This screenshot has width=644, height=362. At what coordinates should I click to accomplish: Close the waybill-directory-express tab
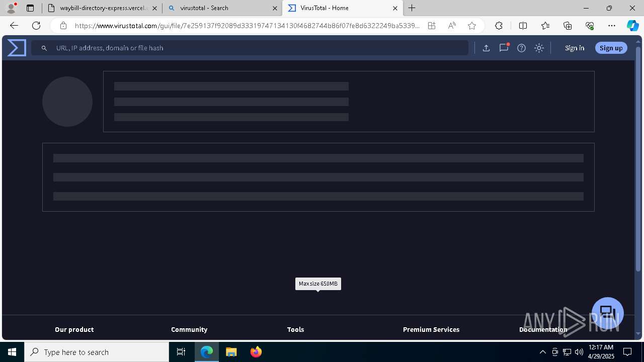click(154, 8)
